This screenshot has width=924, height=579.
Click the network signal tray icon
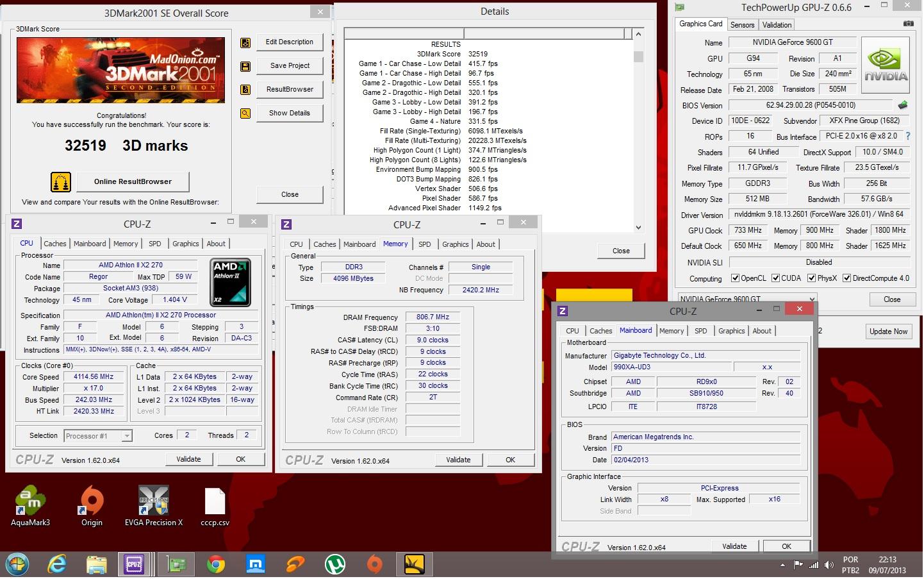(814, 566)
